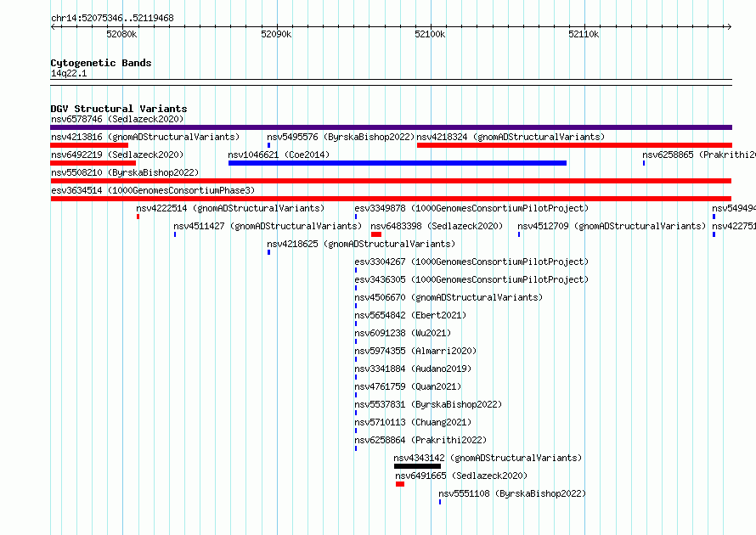Open variant nsv3341884 (Audano2019) label

[413, 369]
